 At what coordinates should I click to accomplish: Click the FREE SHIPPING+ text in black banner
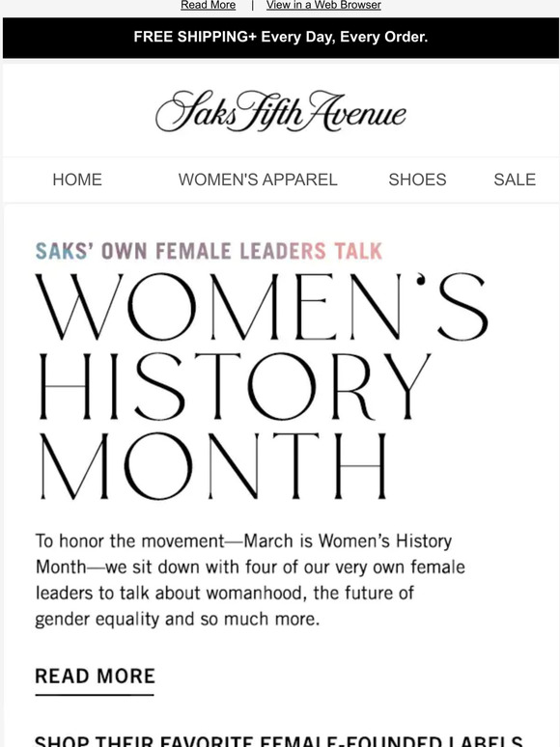195,37
